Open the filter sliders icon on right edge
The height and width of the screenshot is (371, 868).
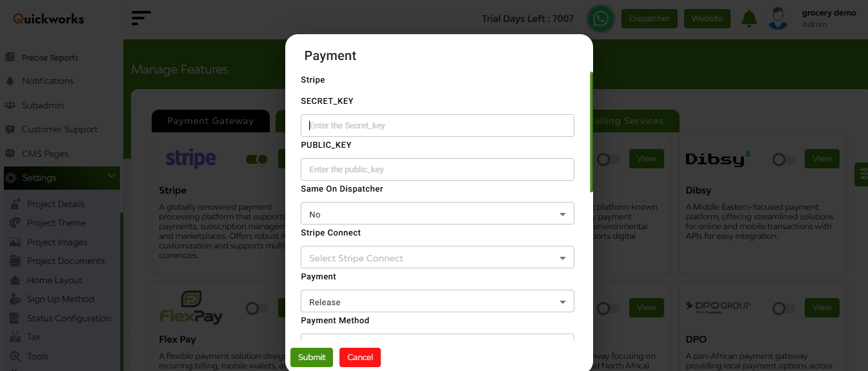click(x=862, y=175)
